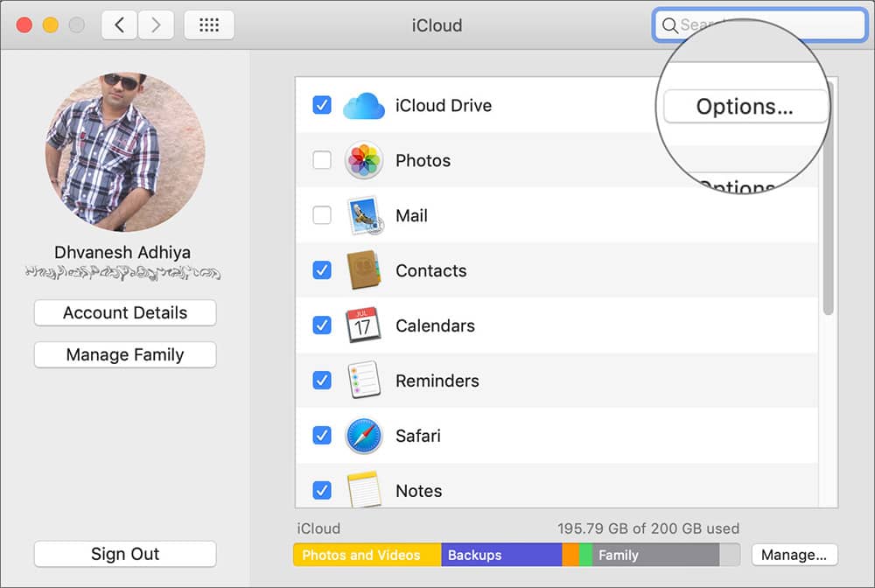The height and width of the screenshot is (588, 875).
Task: Click the Contacts book icon
Action: point(365,270)
